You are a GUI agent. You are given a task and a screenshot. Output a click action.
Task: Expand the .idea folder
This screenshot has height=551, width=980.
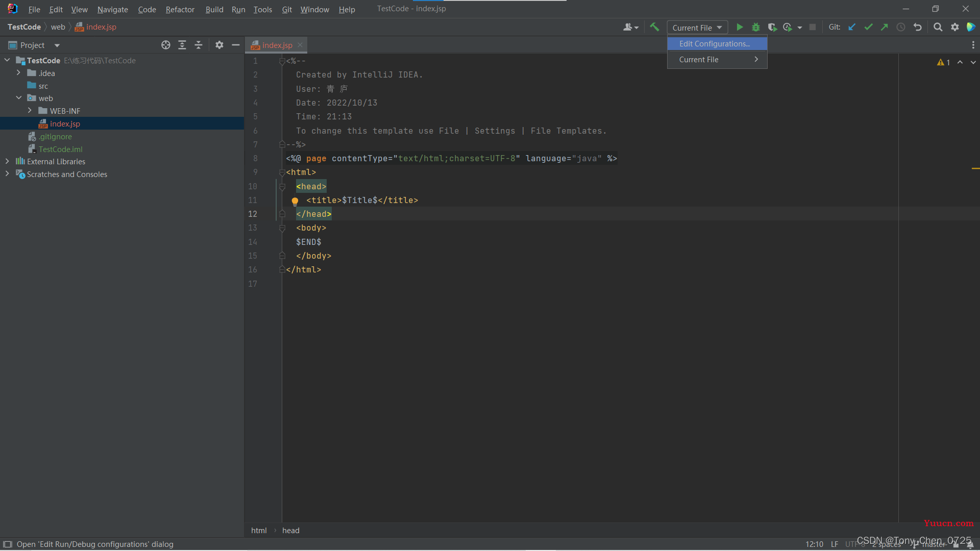18,73
